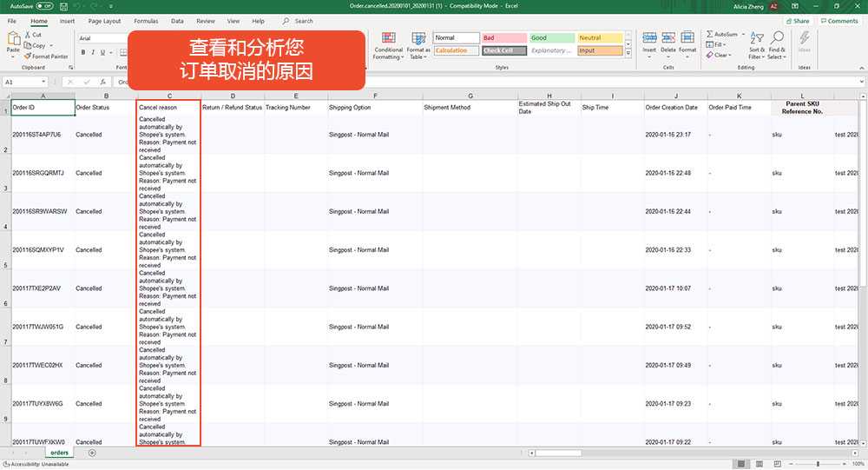Toggle the AutoSave switch

pyautogui.click(x=44, y=6)
